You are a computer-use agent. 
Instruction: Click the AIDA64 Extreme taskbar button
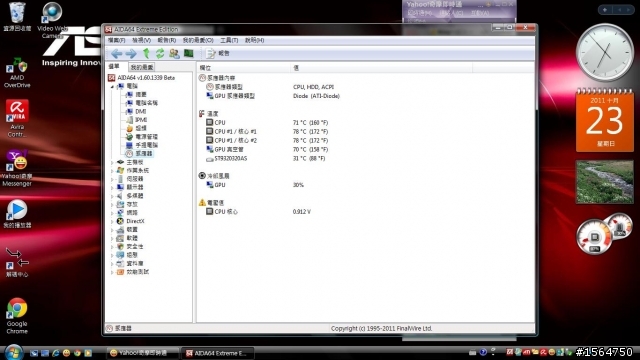[x=218, y=353]
